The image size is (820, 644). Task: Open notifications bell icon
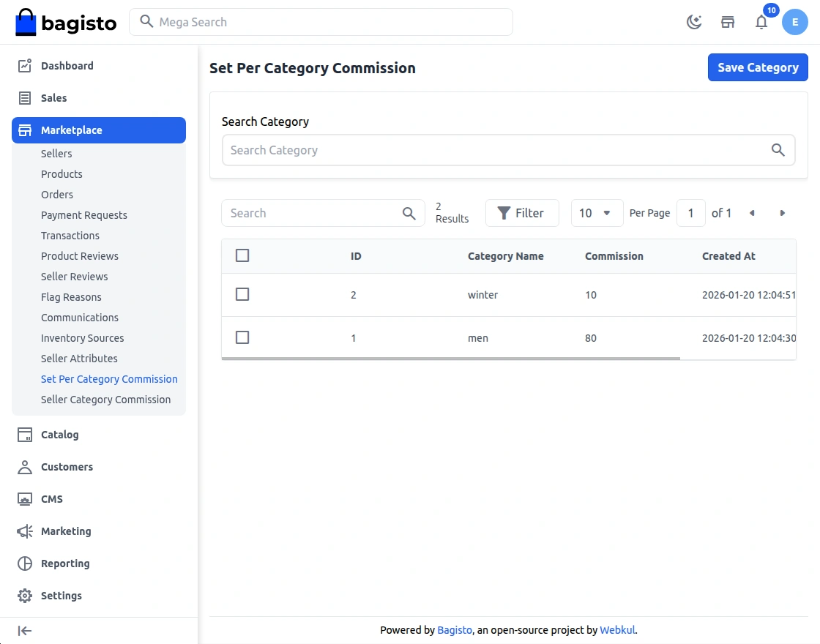(x=761, y=22)
